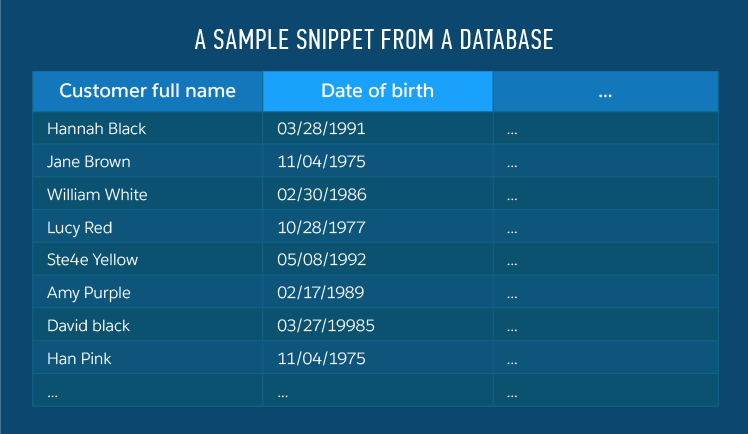Select the William White name cell
Image resolution: width=748 pixels, height=434 pixels.
(97, 195)
